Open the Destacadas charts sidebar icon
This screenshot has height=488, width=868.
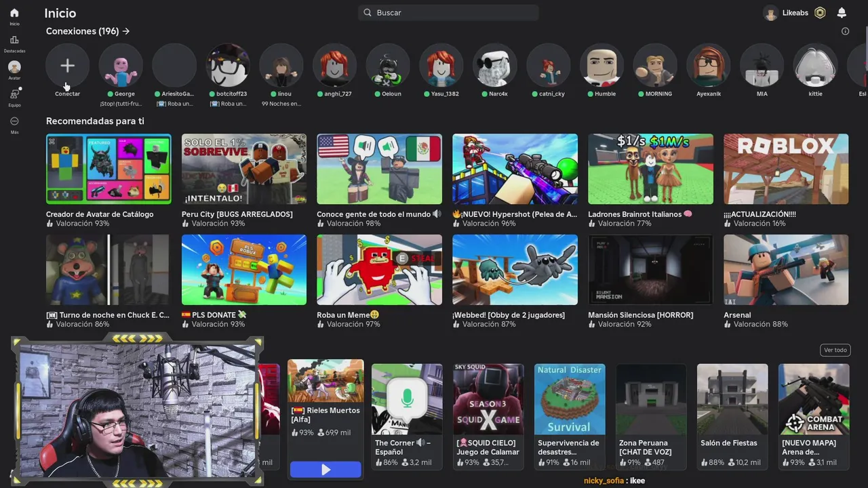coord(14,40)
